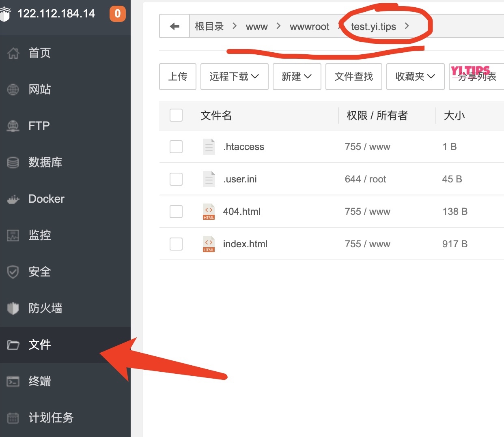The image size is (504, 437).
Task: Check the box for .htaccess
Action: [x=176, y=147]
